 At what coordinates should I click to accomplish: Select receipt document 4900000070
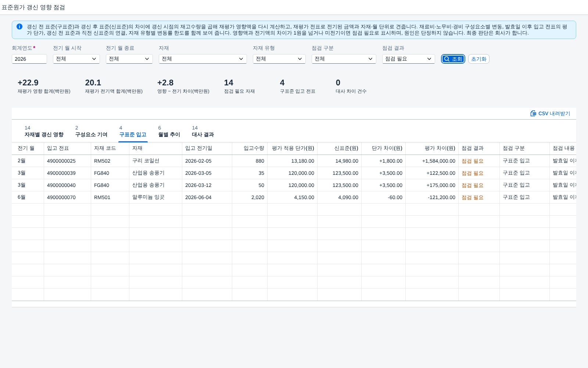[x=61, y=197]
